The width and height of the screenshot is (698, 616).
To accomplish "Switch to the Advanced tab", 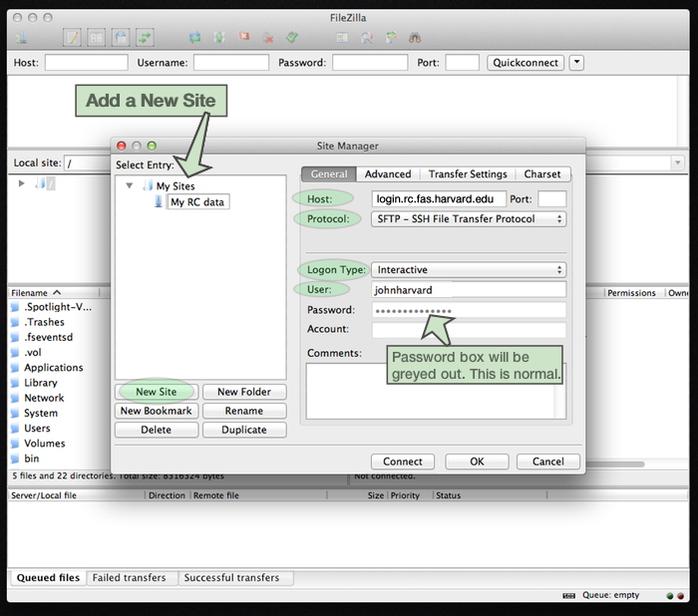I will [x=387, y=174].
